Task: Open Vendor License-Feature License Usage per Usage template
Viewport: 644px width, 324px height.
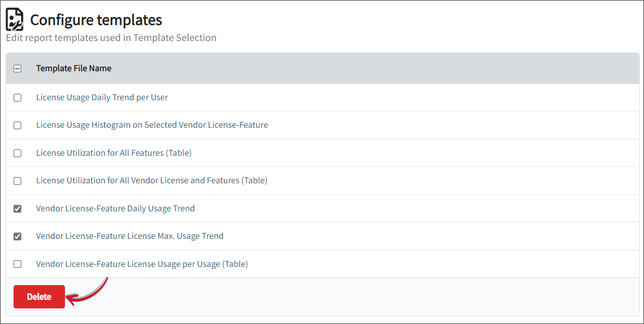Action: [x=142, y=264]
